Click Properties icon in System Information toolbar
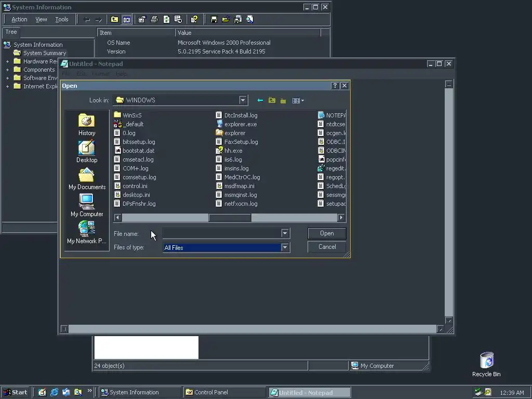 coord(142,19)
